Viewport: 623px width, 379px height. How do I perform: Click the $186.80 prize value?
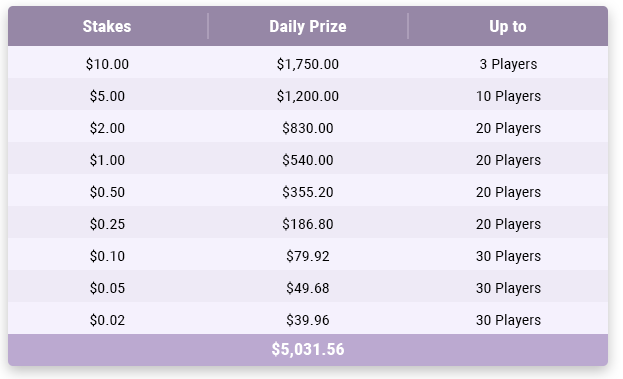(x=308, y=224)
